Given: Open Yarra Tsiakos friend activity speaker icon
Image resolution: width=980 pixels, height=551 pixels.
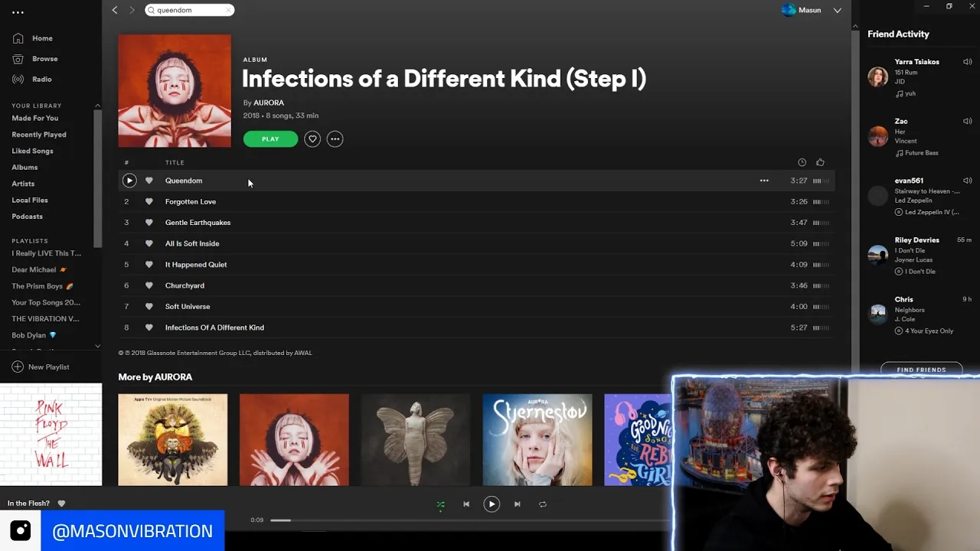Looking at the screenshot, I should [x=967, y=62].
